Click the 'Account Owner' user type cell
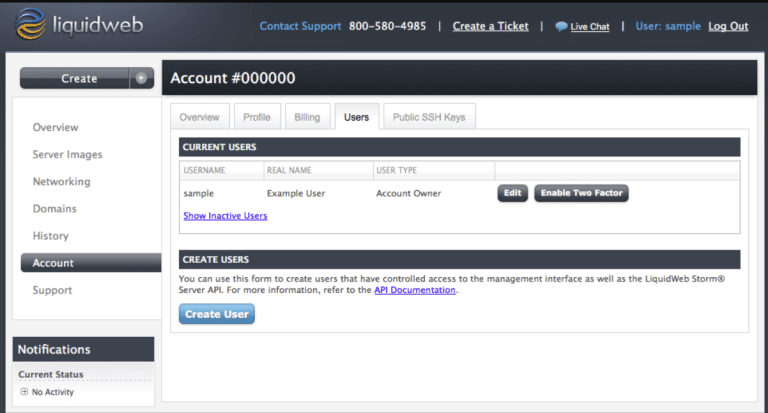Screen dimensions: 768x413 [x=408, y=193]
